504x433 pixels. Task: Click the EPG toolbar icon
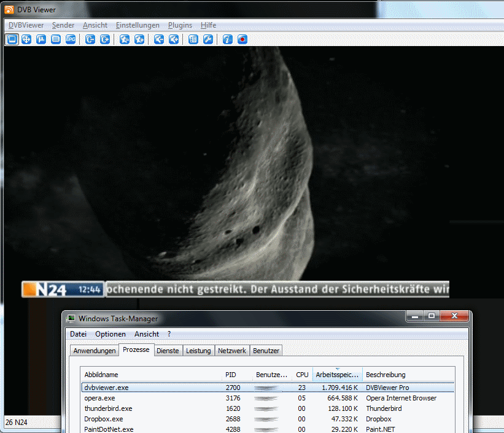[x=71, y=39]
